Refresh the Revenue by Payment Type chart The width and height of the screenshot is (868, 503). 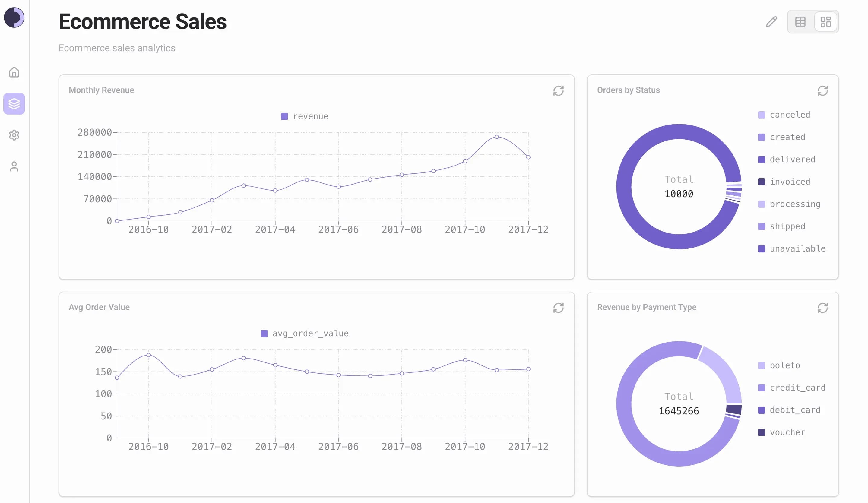[x=823, y=308]
